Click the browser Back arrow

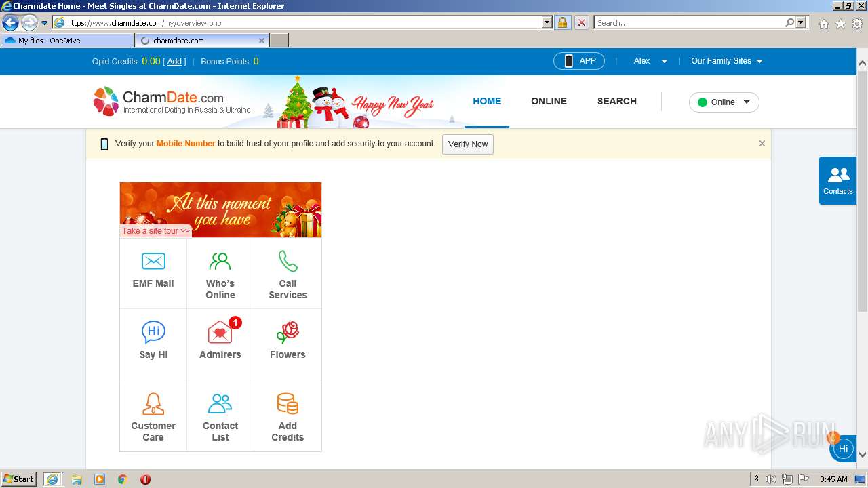point(10,23)
